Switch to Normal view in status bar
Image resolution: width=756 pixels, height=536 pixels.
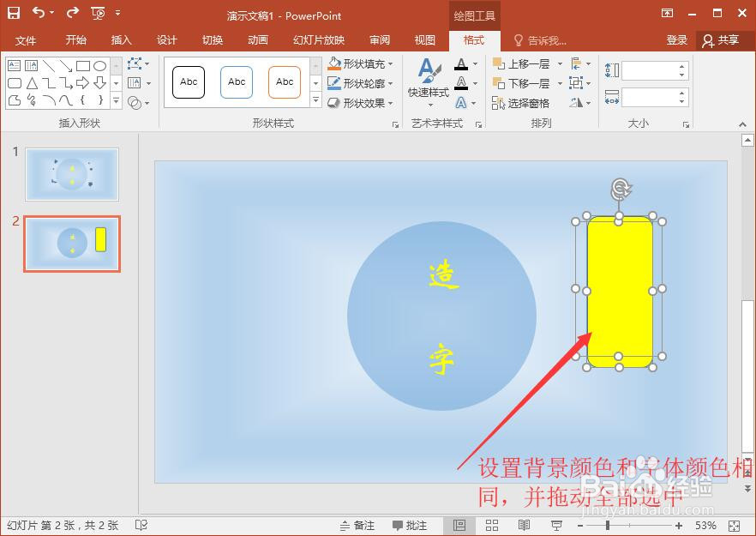click(x=459, y=526)
